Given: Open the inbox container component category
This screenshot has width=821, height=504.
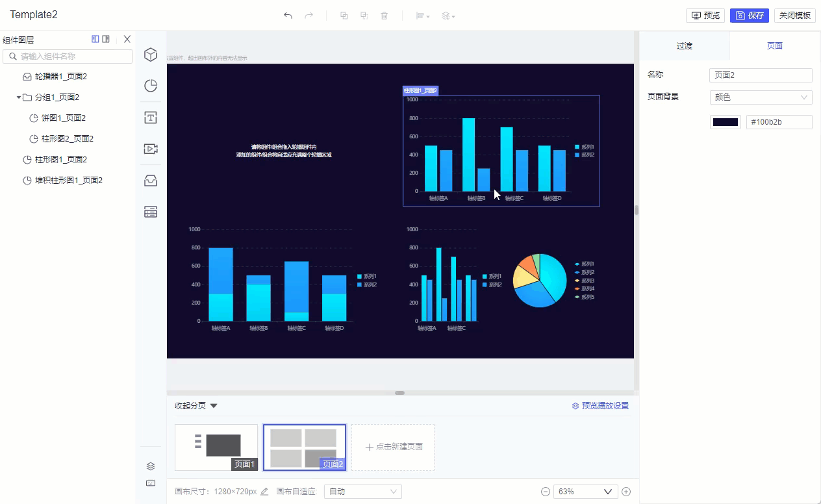Looking at the screenshot, I should pos(151,181).
